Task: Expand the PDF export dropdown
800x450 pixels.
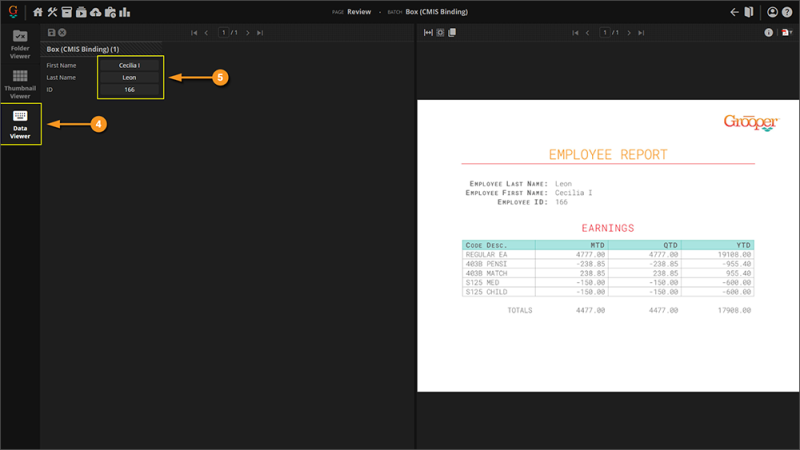Action: (x=787, y=33)
